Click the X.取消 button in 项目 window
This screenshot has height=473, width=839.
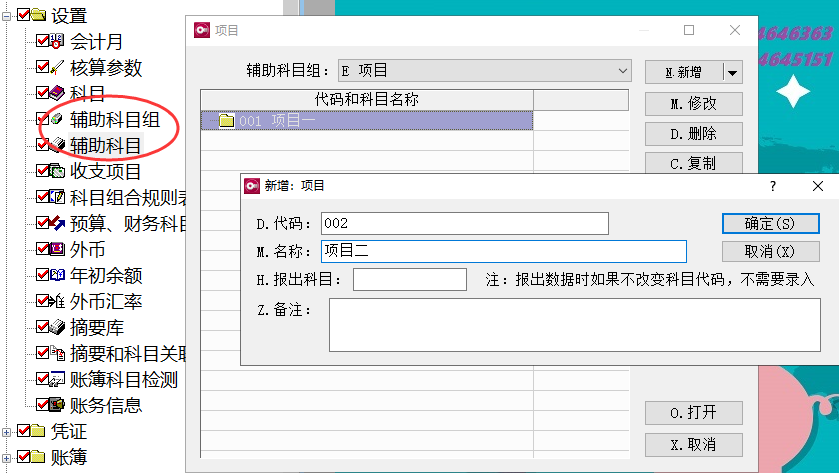(693, 445)
